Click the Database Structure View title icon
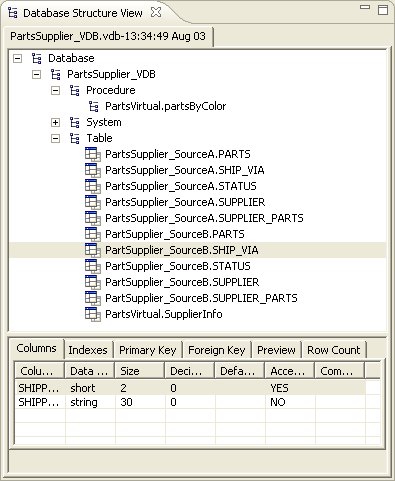The width and height of the screenshot is (395, 481). coord(13,13)
